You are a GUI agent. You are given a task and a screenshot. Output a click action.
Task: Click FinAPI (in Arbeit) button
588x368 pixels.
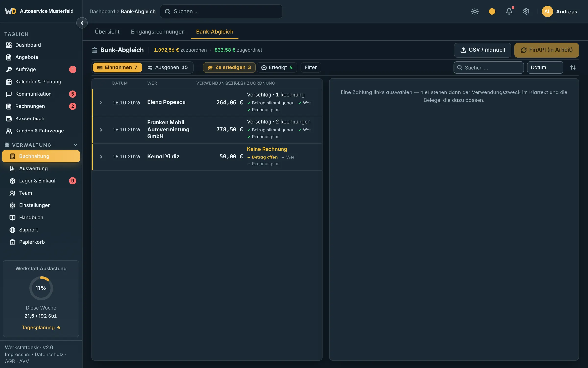(x=547, y=50)
